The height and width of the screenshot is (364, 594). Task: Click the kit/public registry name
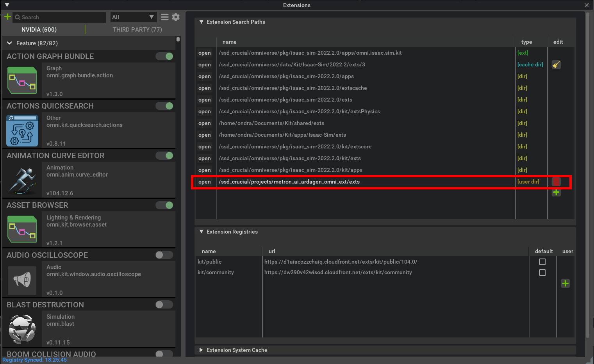[x=209, y=262]
